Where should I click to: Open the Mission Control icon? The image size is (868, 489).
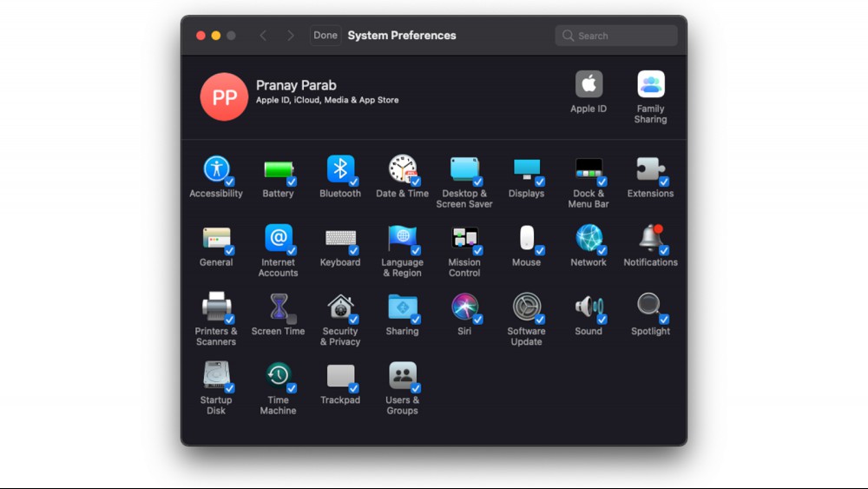pyautogui.click(x=464, y=238)
